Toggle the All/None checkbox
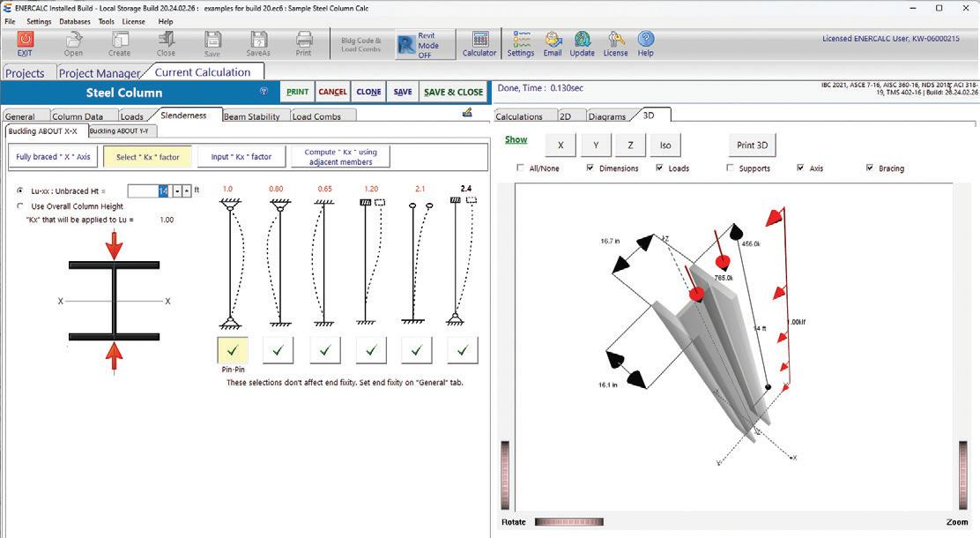The image size is (980, 538). point(520,168)
